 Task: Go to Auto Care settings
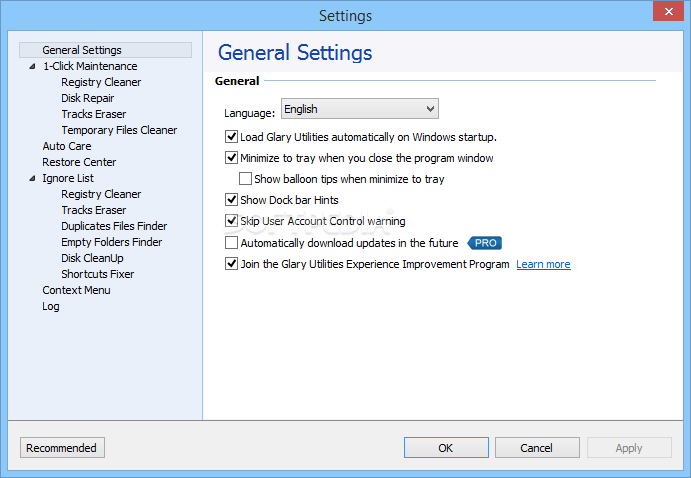67,146
